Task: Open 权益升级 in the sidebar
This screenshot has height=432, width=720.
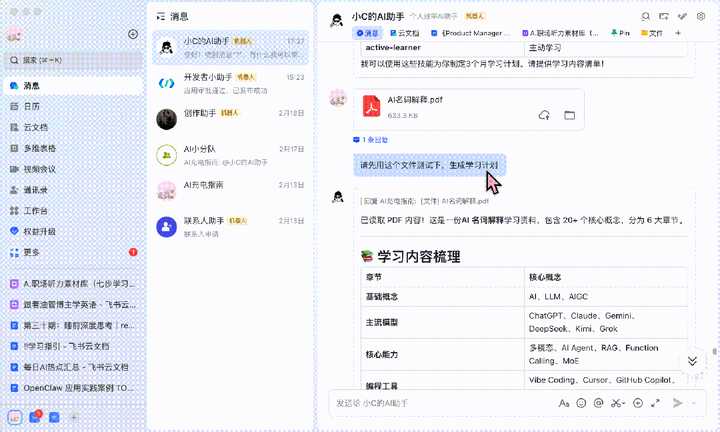Action: click(x=73, y=232)
